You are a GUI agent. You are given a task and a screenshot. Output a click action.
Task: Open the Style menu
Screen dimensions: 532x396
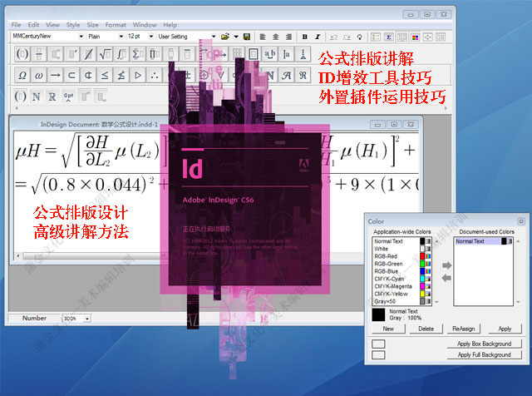pos(73,25)
